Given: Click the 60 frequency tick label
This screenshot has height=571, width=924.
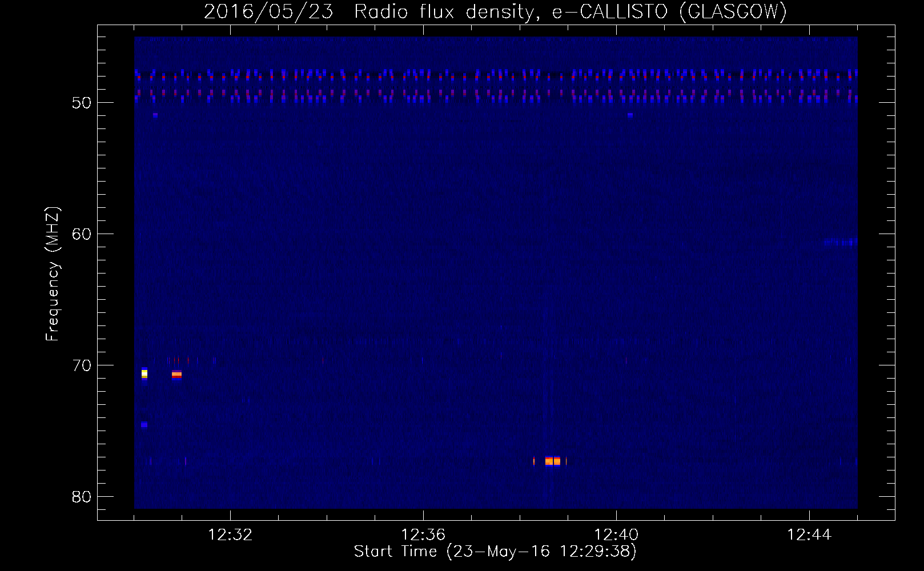Looking at the screenshot, I should point(82,235).
